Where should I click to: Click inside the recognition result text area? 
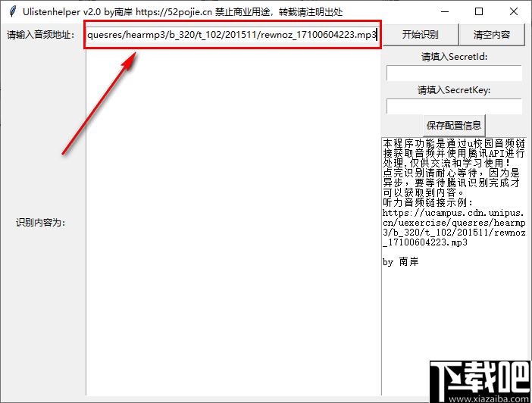pyautogui.click(x=233, y=222)
